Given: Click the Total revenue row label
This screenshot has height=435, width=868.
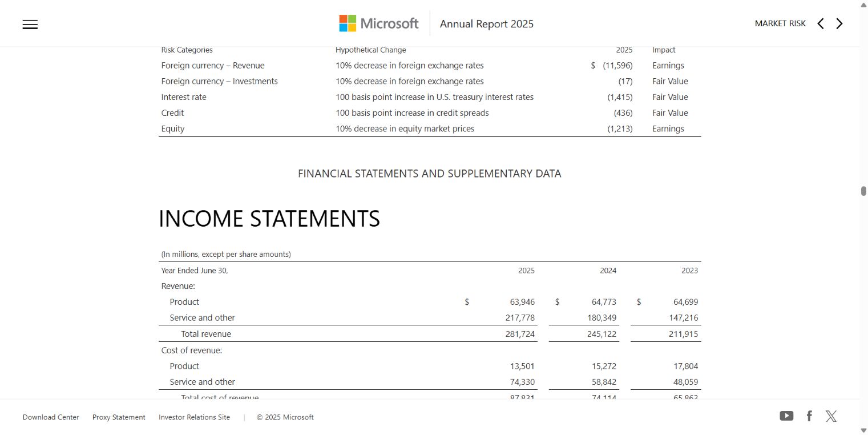Looking at the screenshot, I should pos(206,334).
